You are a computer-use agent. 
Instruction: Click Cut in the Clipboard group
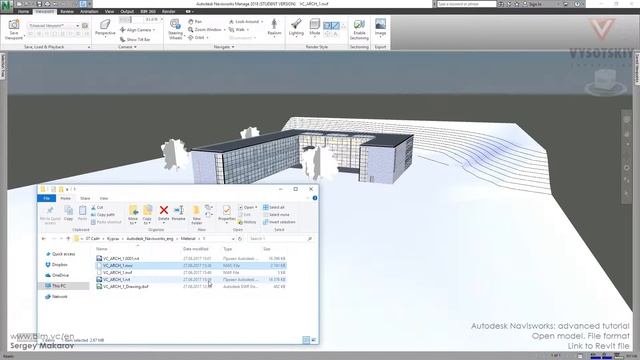tap(97, 207)
